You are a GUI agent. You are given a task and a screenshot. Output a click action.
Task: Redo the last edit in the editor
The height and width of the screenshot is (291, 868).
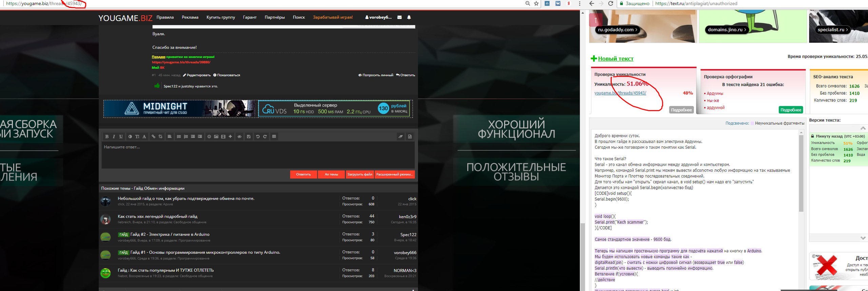pos(265,137)
